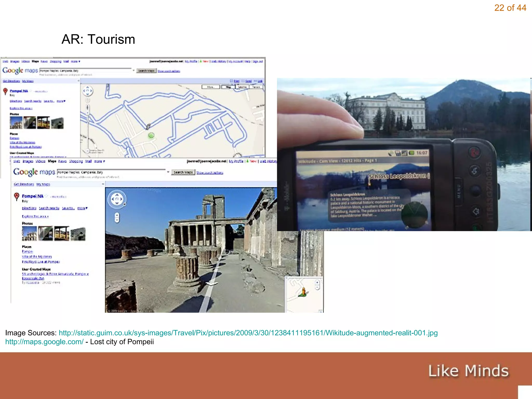Click the Schloss Leopoldskron label on phone screen
This screenshot has width=532, height=399.
click(x=400, y=176)
